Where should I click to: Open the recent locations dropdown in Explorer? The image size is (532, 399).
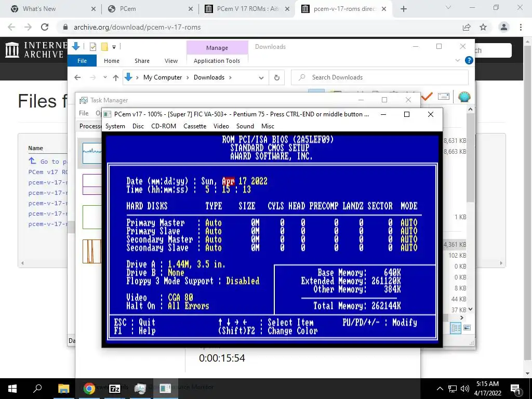(105, 77)
